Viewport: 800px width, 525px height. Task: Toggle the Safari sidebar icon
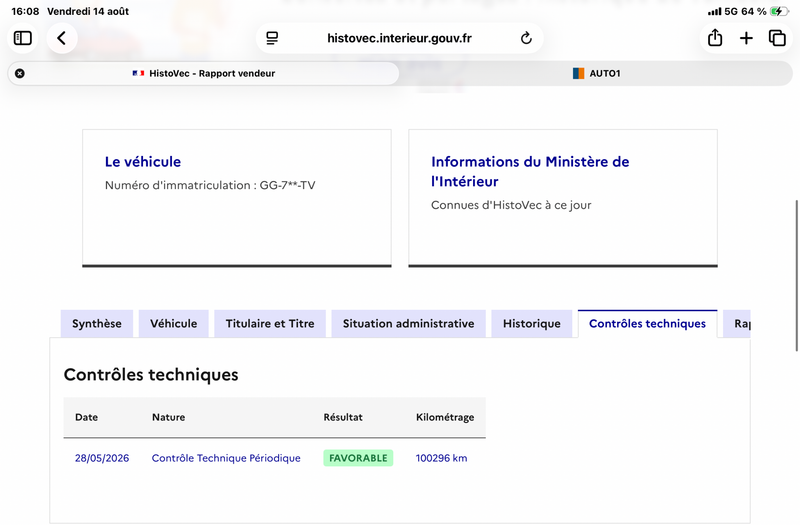(x=22, y=38)
